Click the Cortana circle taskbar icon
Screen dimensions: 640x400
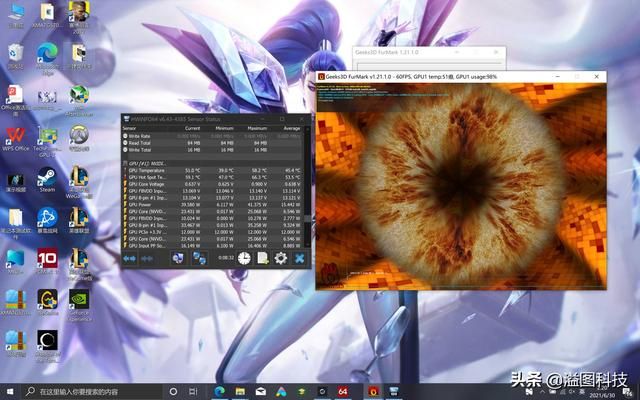click(173, 392)
